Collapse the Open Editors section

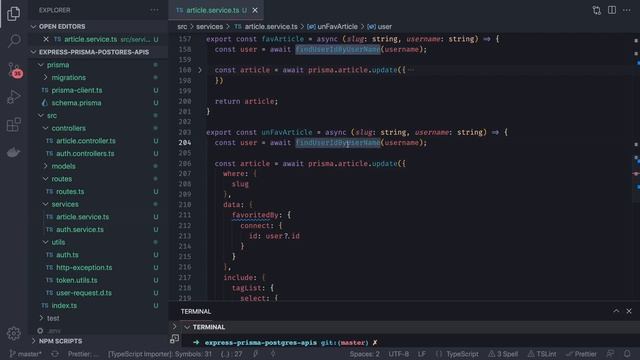[33, 27]
